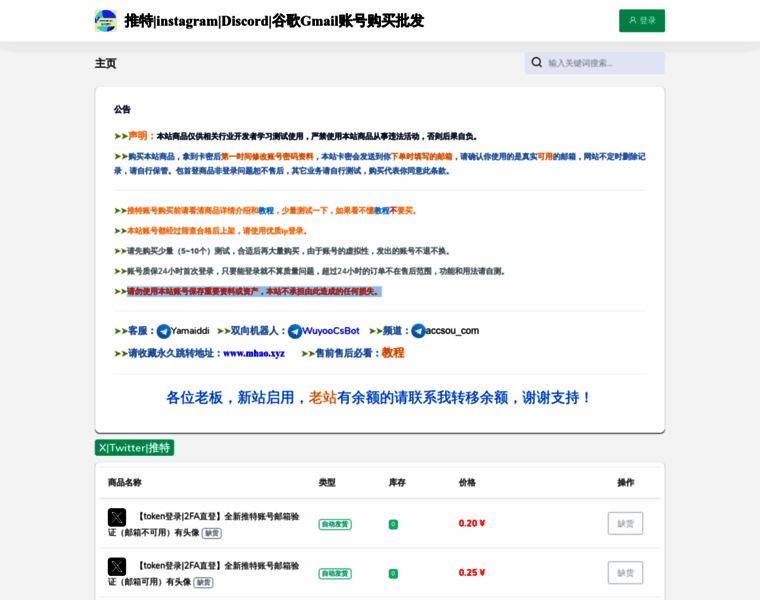Image resolution: width=760 pixels, height=600 pixels.
Task: Click small 缺货 tag after 邮箱可用 product name
Action: click(x=204, y=583)
